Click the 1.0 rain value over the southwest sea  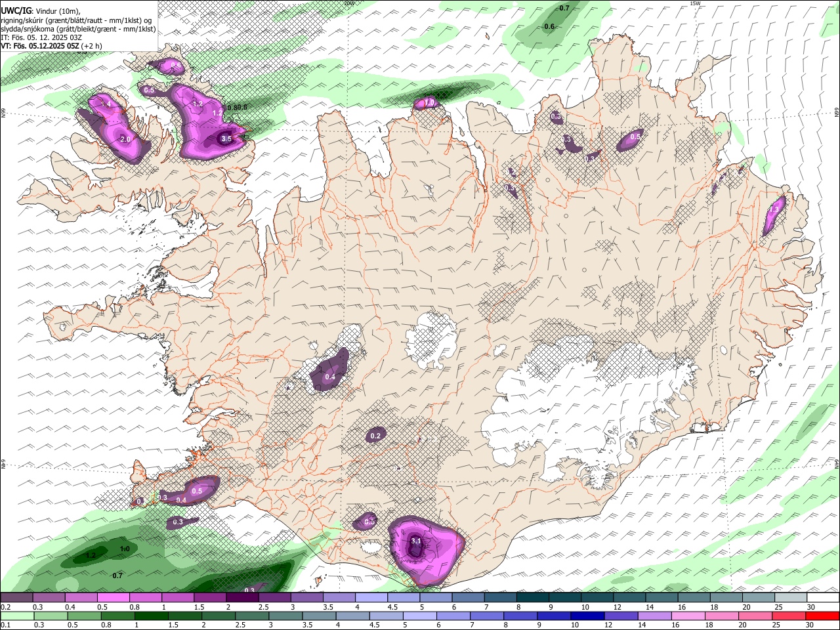coord(125,549)
